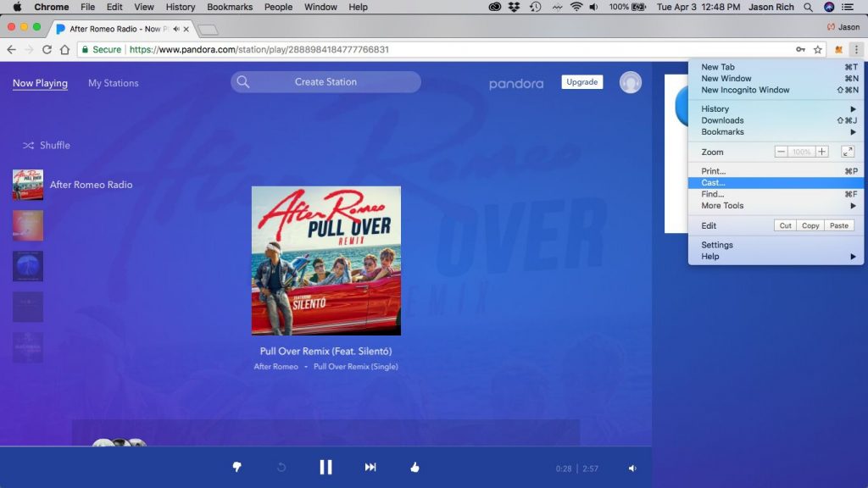The image size is (868, 488).
Task: Thumb down the current song
Action: (x=237, y=467)
